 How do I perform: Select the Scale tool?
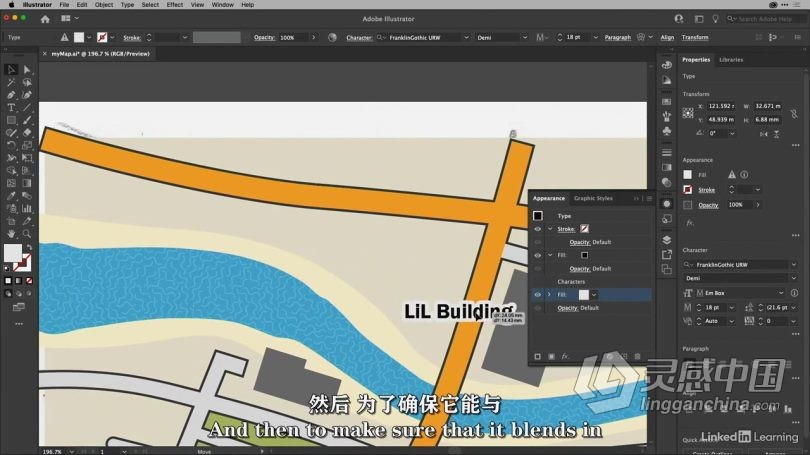27,146
